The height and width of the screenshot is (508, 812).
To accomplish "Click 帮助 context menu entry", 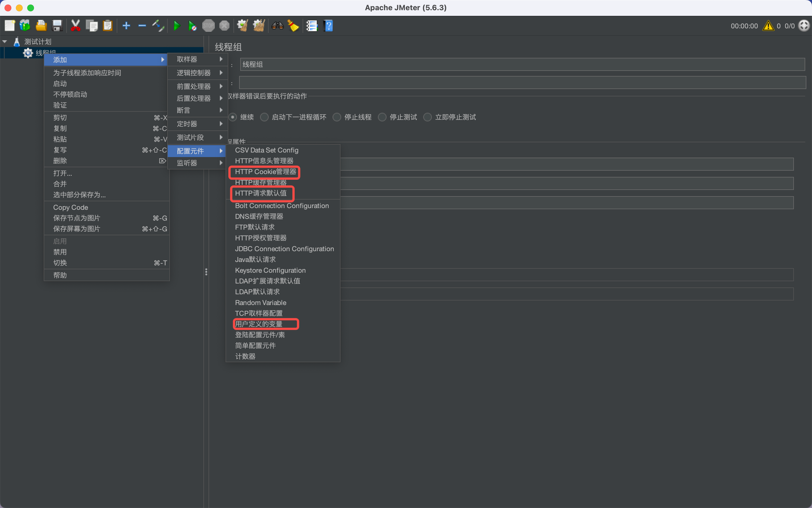I will 107,275.
